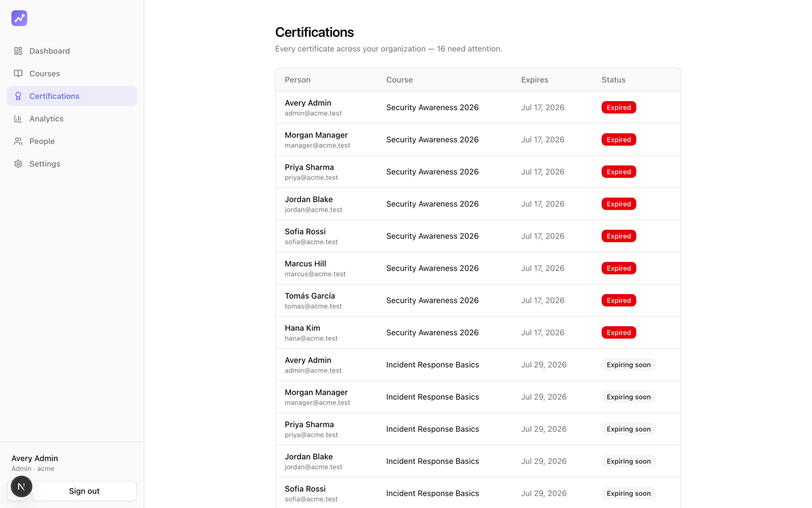Click Expired badge for Priya Sharma
Image resolution: width=812 pixels, height=508 pixels.
(x=619, y=172)
